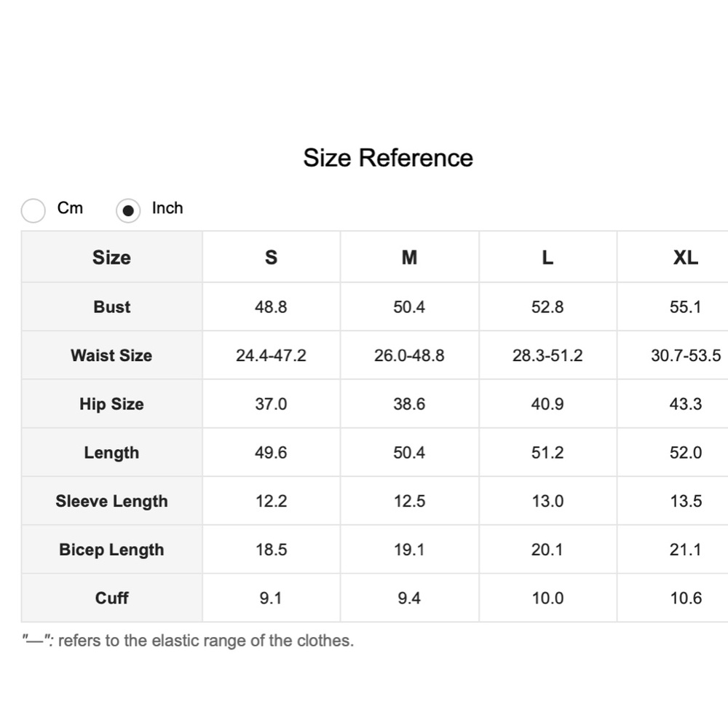The height and width of the screenshot is (728, 728).
Task: Click the 55.1 bust value for XL
Action: pos(686,307)
